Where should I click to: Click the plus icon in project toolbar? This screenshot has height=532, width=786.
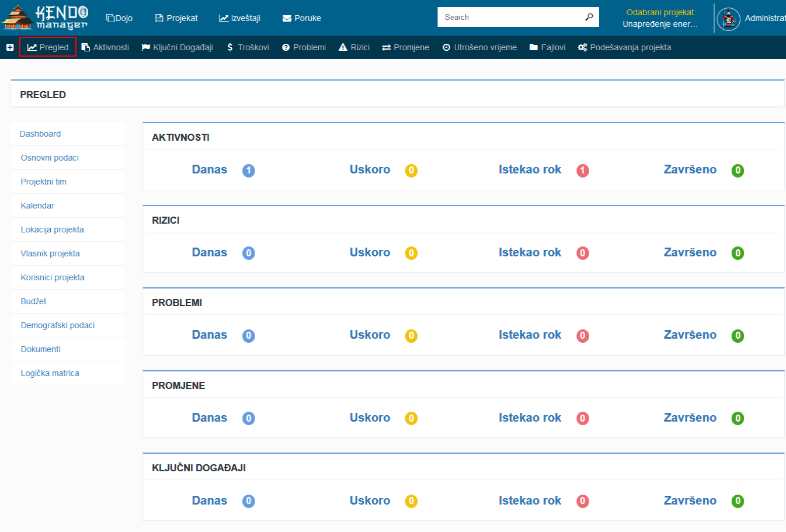[x=10, y=47]
